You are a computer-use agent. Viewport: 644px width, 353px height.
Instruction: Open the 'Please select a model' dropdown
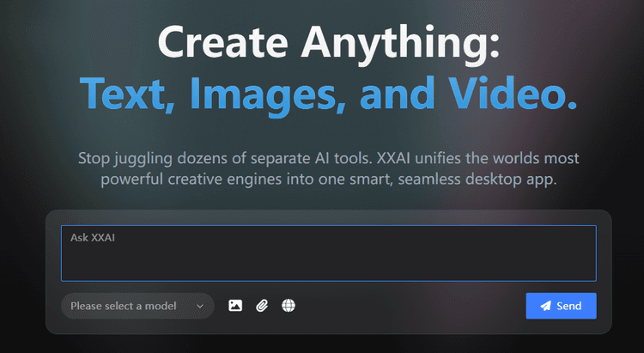click(x=137, y=306)
